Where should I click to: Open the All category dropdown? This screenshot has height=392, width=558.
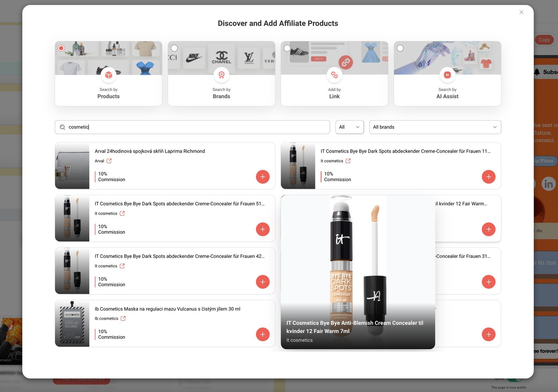click(349, 127)
